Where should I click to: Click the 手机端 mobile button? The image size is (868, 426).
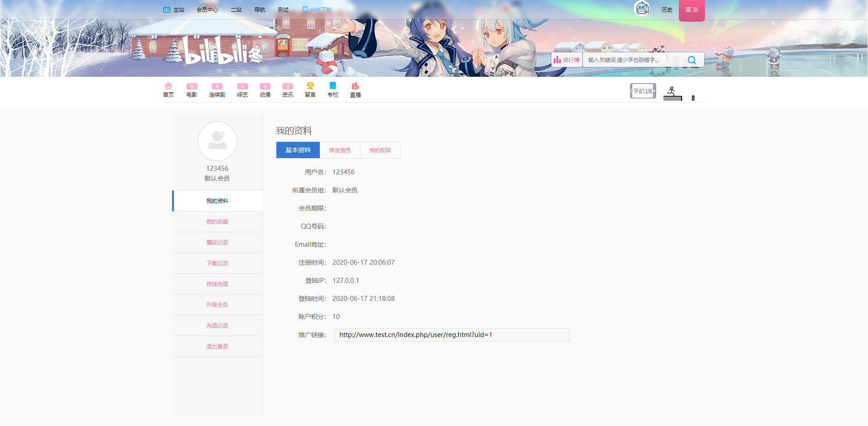(x=643, y=91)
